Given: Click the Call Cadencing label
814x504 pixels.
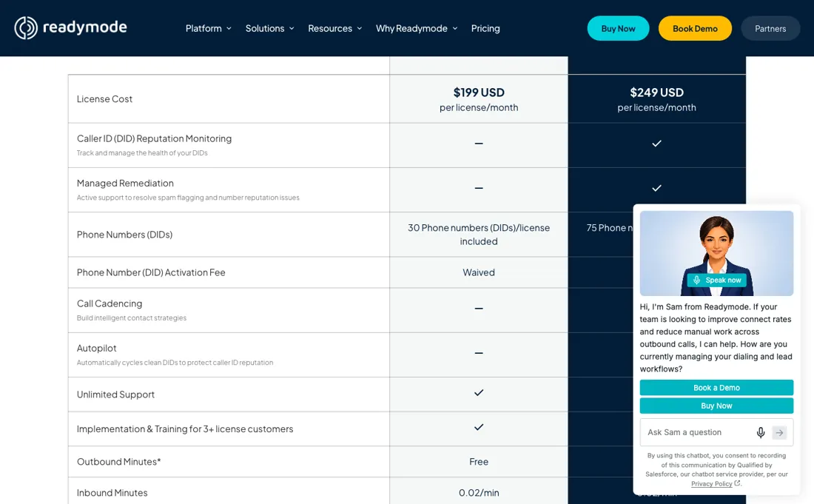Looking at the screenshot, I should pyautogui.click(x=110, y=303).
